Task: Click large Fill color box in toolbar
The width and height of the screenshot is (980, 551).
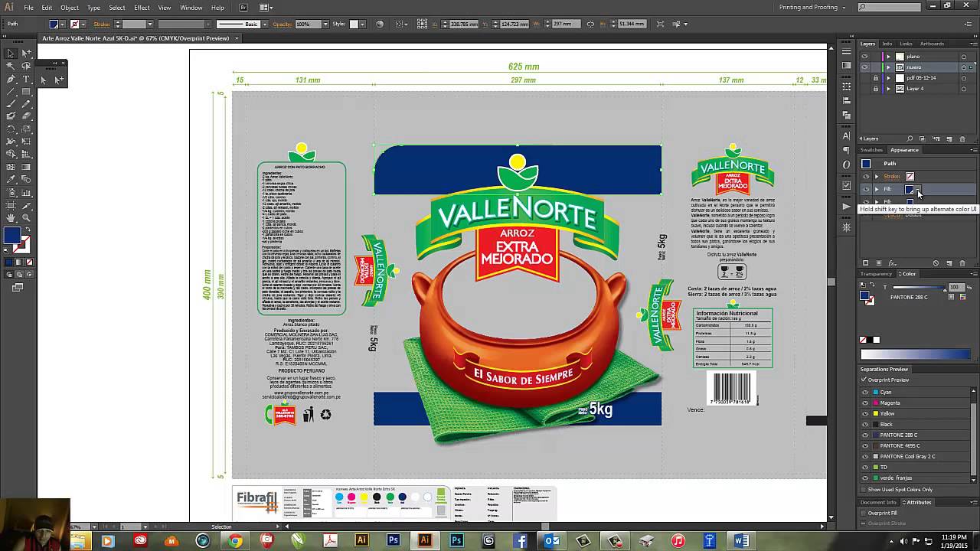Action: [x=11, y=236]
